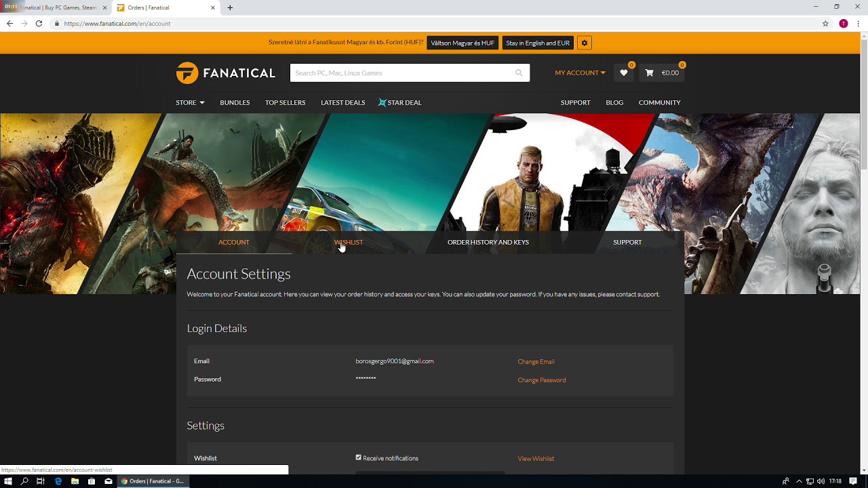Close the Orders | Fanatical tab
The width and height of the screenshot is (868, 488).
click(x=213, y=7)
